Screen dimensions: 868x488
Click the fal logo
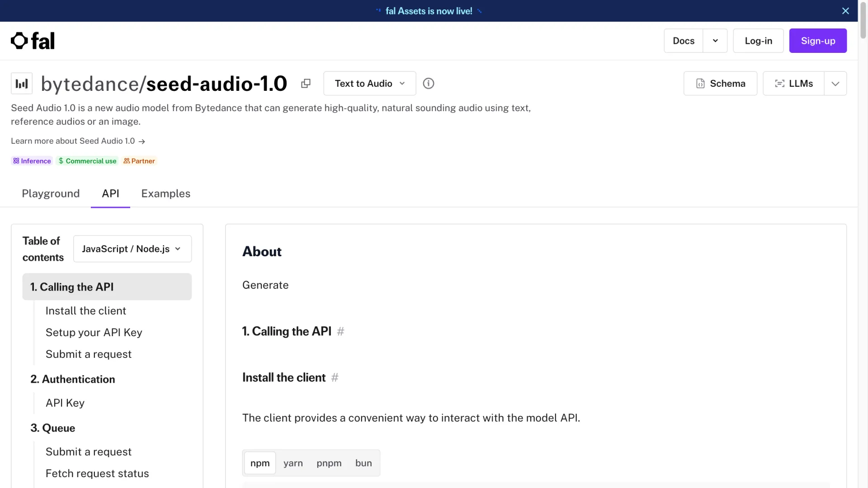click(x=33, y=41)
